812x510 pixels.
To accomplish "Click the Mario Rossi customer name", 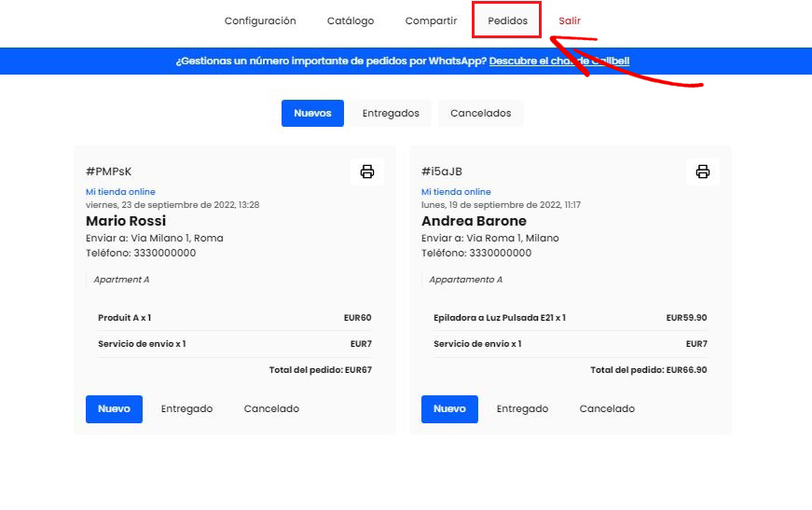I will click(x=126, y=221).
